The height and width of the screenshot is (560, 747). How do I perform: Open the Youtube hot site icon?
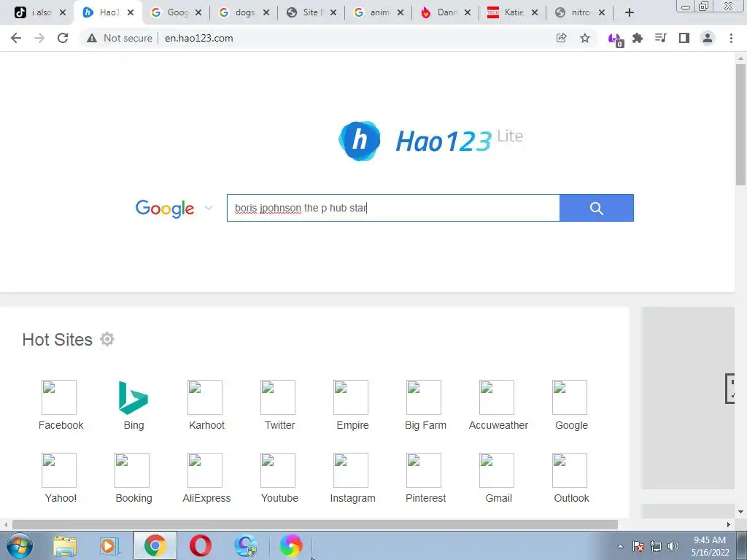(x=278, y=470)
